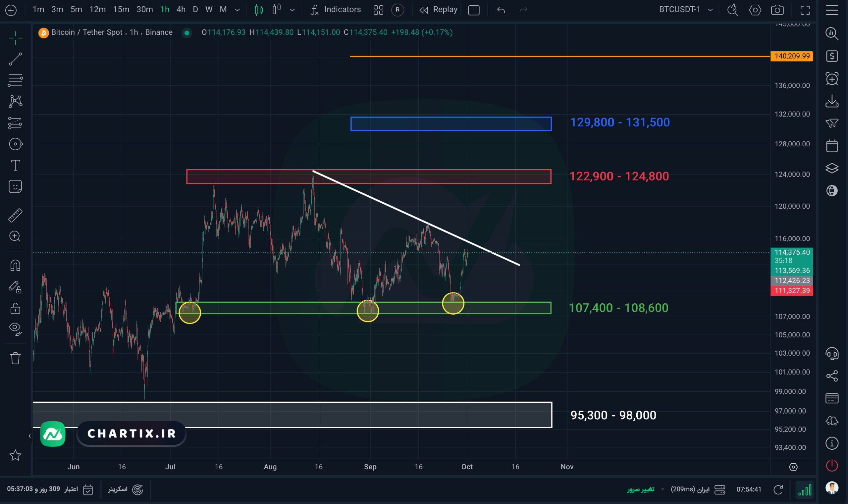Click the trash can remove-drawings icon
Image resolution: width=848 pixels, height=504 pixels.
coord(15,358)
